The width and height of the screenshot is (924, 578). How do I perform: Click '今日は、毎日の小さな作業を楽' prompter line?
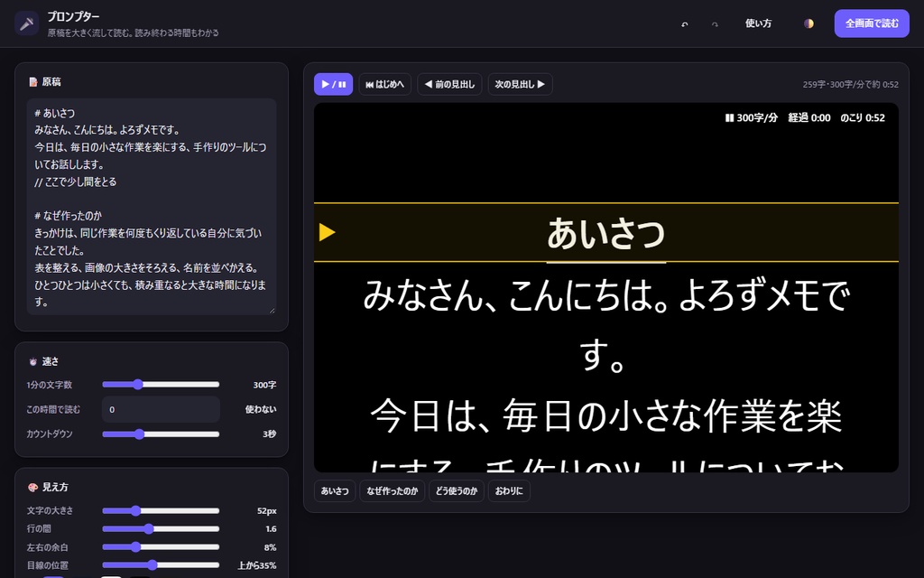click(x=605, y=416)
